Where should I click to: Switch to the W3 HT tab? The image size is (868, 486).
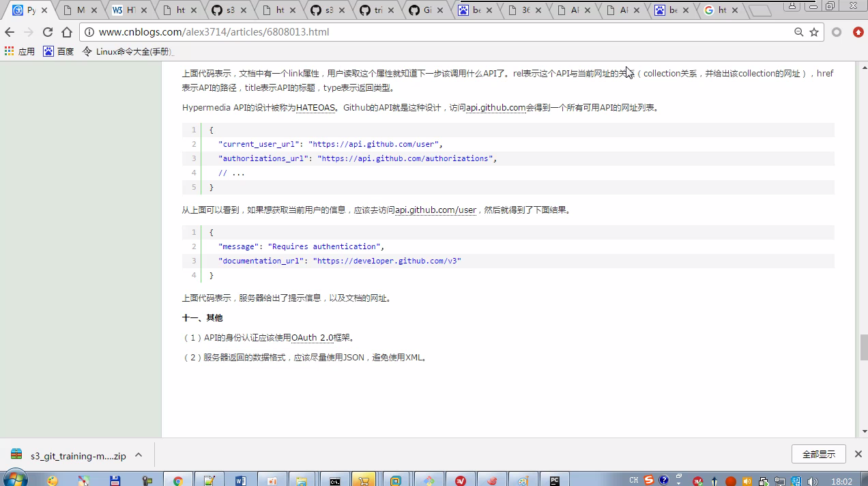[x=128, y=10]
